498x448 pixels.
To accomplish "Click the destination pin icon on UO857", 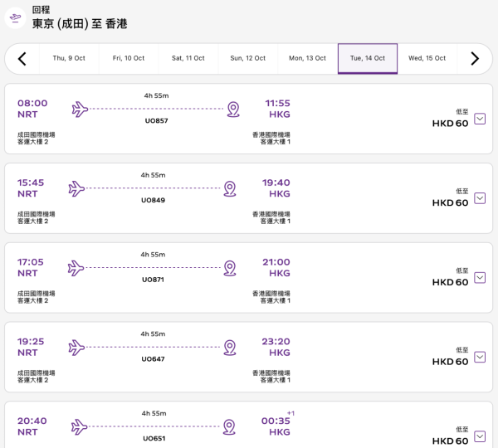I will (x=233, y=110).
